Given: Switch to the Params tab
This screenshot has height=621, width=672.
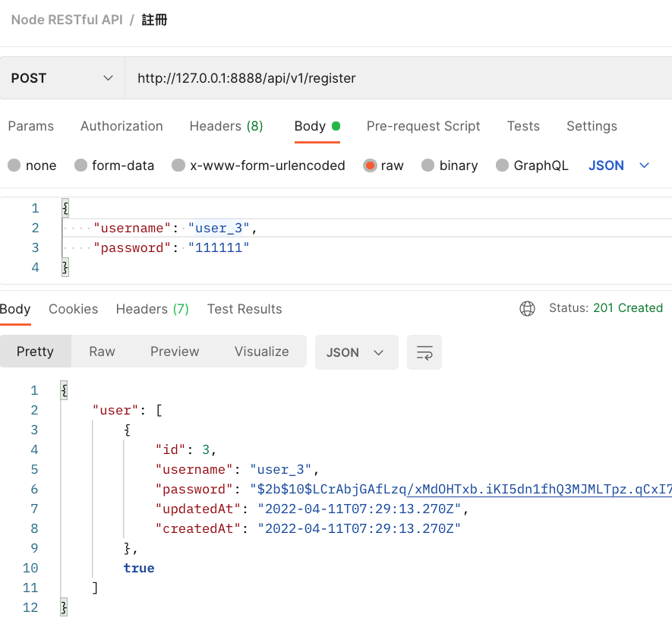Looking at the screenshot, I should (x=31, y=126).
